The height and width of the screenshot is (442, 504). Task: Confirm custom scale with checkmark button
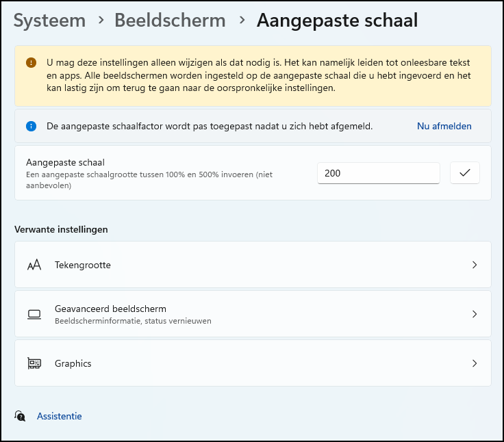[x=465, y=173]
